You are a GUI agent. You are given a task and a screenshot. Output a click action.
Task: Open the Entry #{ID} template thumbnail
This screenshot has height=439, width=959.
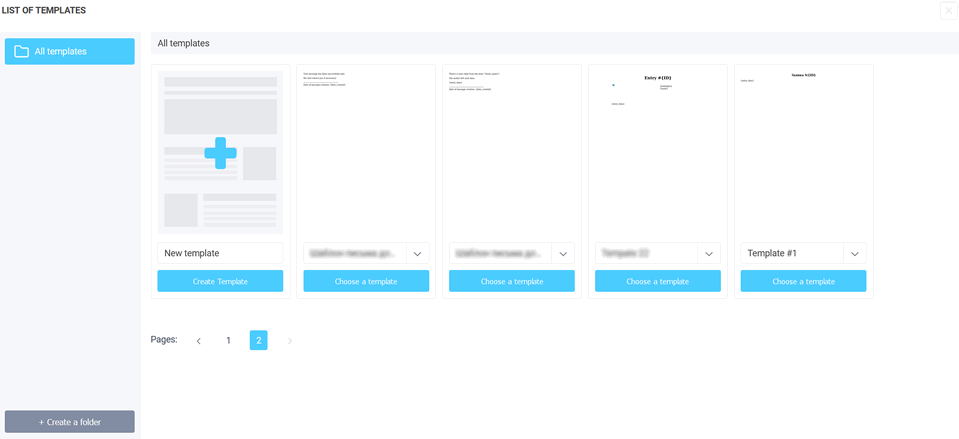pyautogui.click(x=657, y=150)
